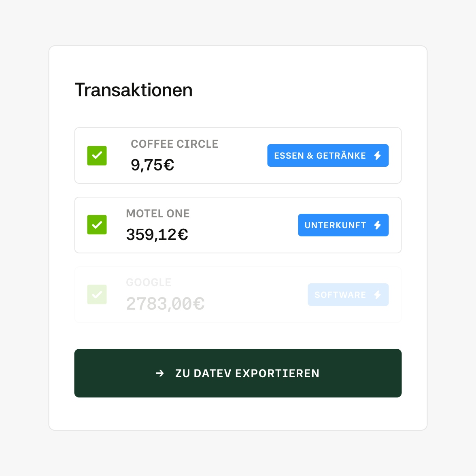Select the Coffee Circle merchant name

pyautogui.click(x=174, y=144)
